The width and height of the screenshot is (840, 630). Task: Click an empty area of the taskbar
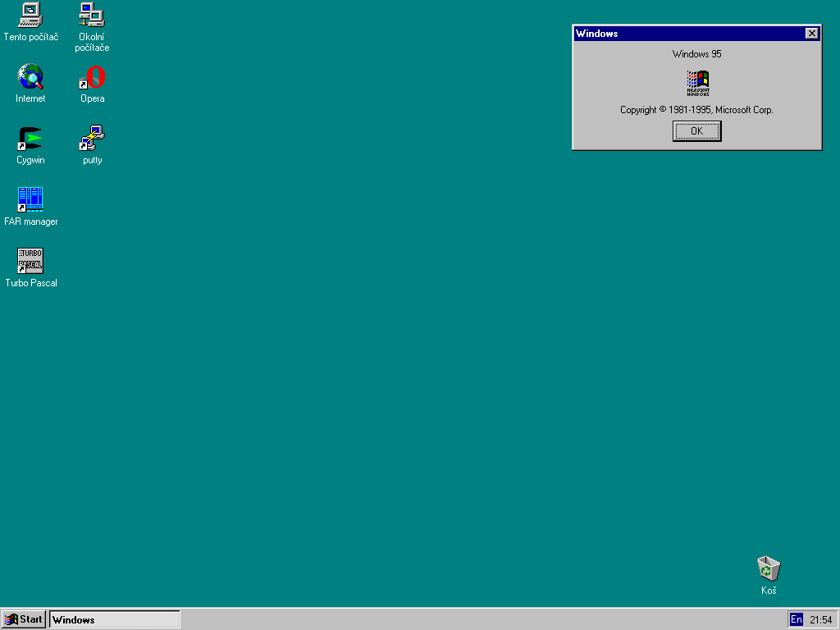(476, 619)
